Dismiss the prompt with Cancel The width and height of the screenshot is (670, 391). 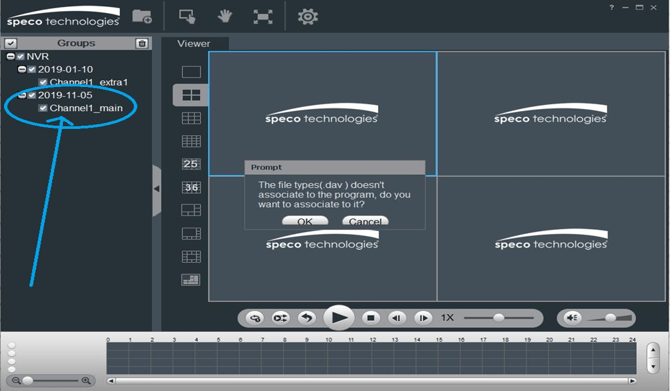tap(365, 221)
